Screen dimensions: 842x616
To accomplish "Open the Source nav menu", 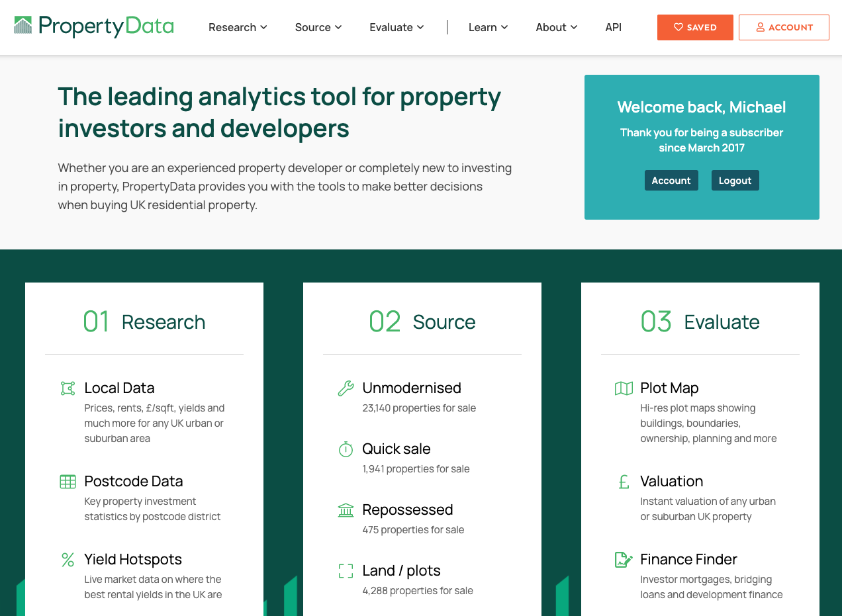I will click(318, 27).
